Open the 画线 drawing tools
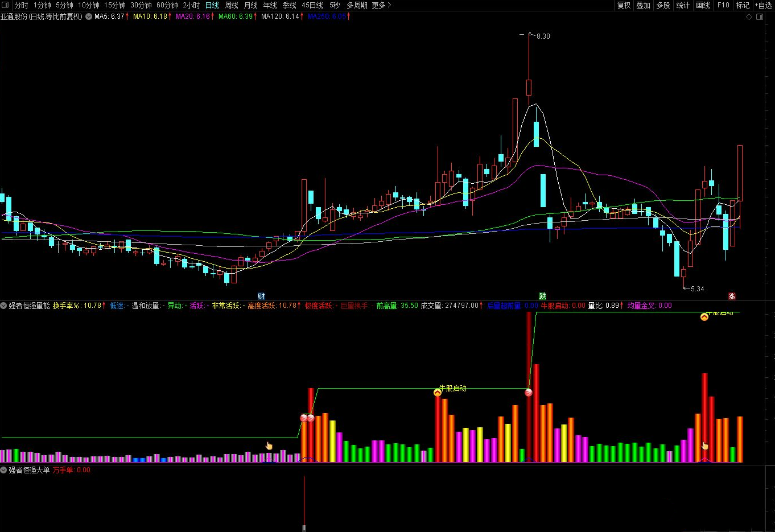775x532 pixels. click(x=703, y=5)
